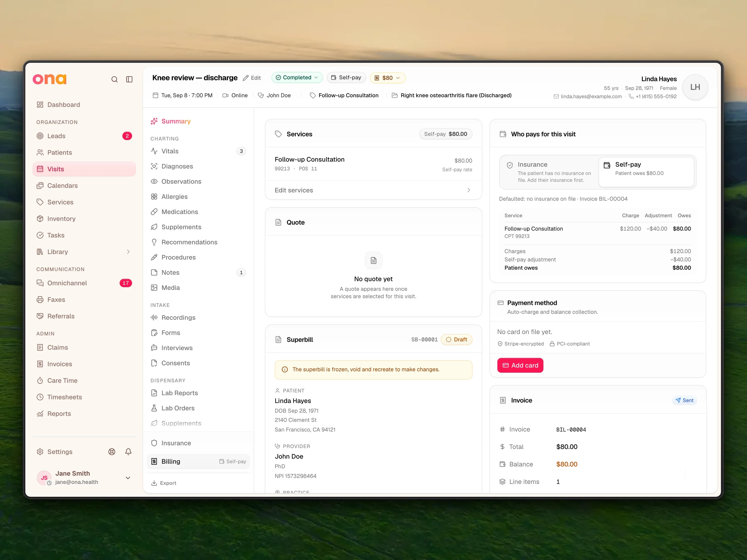Open Omnichannel messages
The width and height of the screenshot is (747, 560).
coord(84,283)
